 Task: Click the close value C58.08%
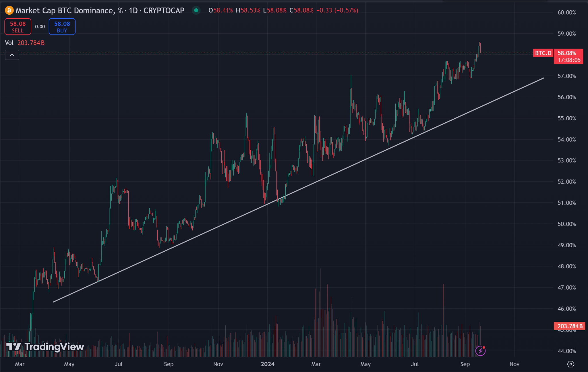coord(301,11)
